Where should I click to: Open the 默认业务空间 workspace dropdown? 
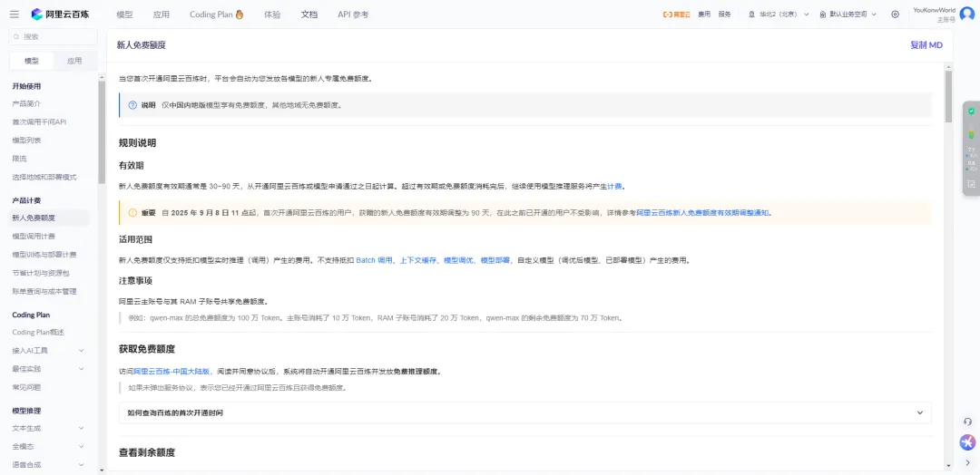click(x=848, y=15)
